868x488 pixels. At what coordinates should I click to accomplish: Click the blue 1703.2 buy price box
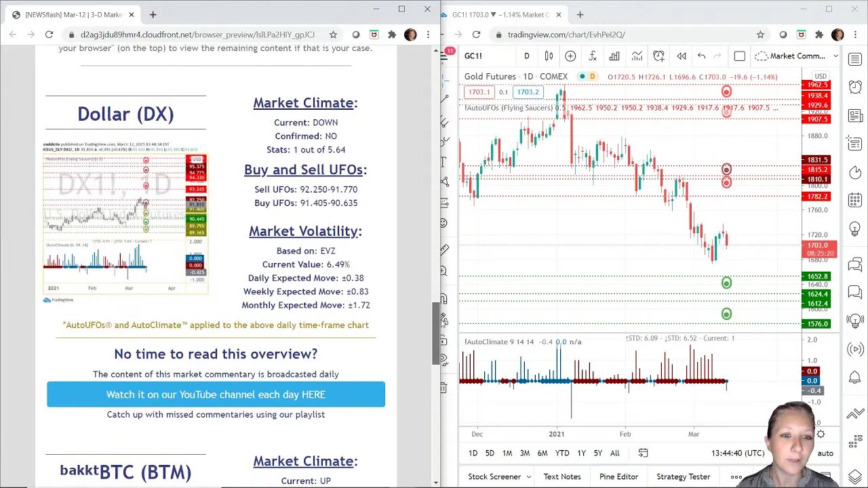[x=527, y=92]
